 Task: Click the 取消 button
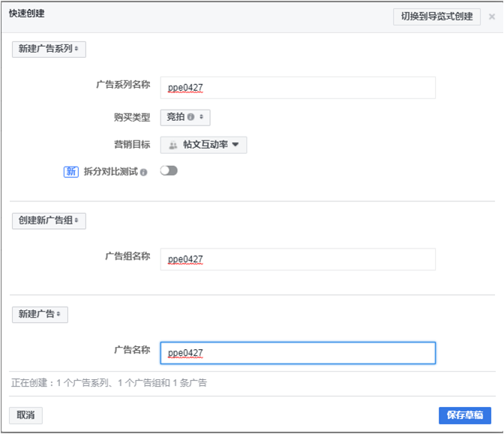tap(25, 415)
